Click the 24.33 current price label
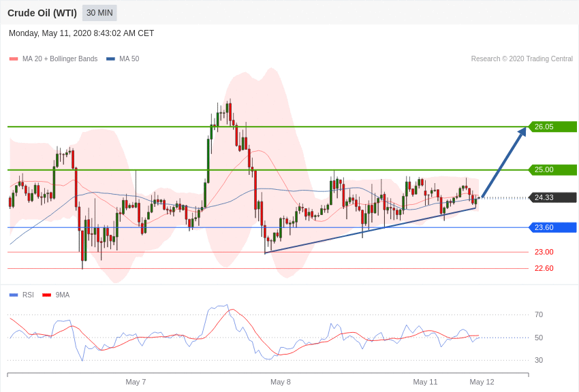This screenshot has width=579, height=392. (x=553, y=197)
